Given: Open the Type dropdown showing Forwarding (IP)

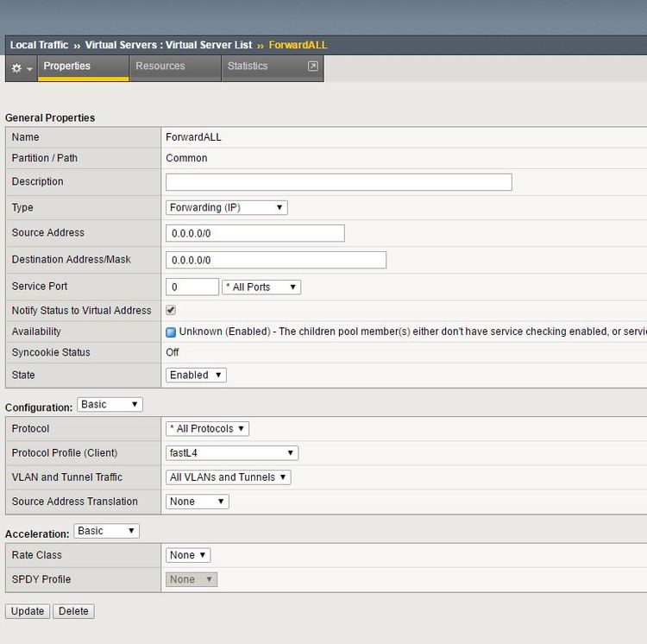Looking at the screenshot, I should (226, 207).
